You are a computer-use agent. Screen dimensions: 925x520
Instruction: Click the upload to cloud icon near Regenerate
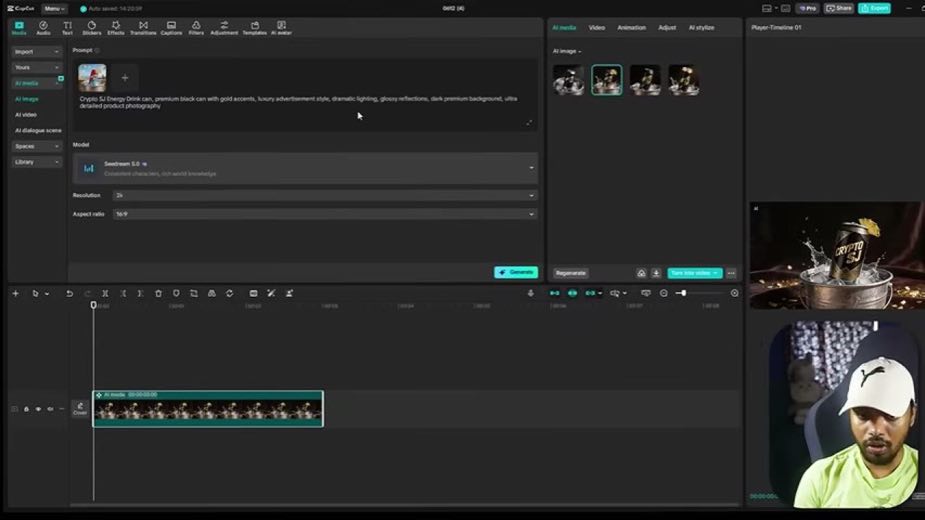point(641,273)
